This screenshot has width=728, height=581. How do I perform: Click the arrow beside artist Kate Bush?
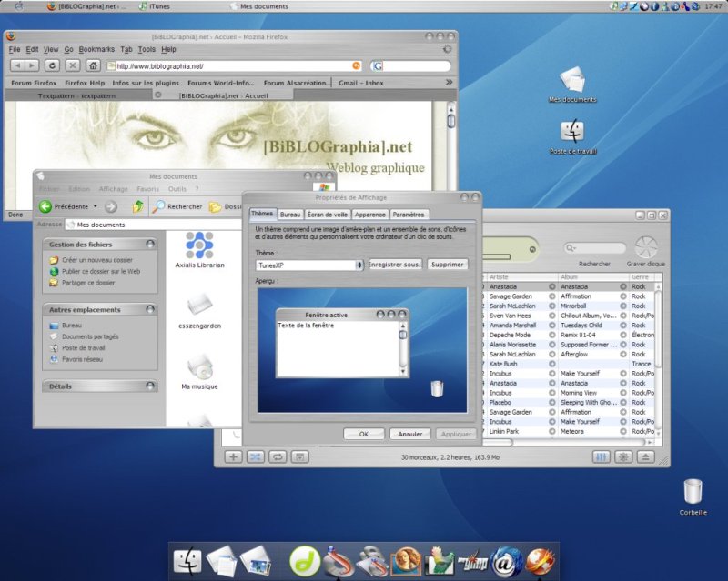click(x=552, y=364)
